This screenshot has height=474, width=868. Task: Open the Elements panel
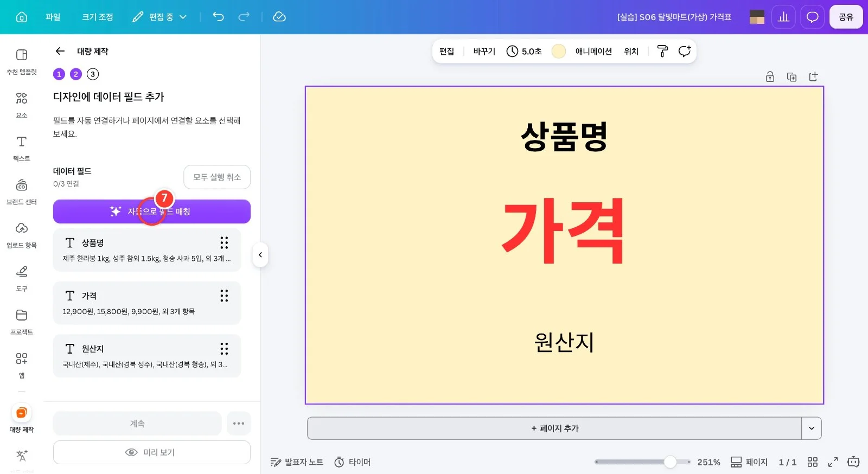pos(22,105)
